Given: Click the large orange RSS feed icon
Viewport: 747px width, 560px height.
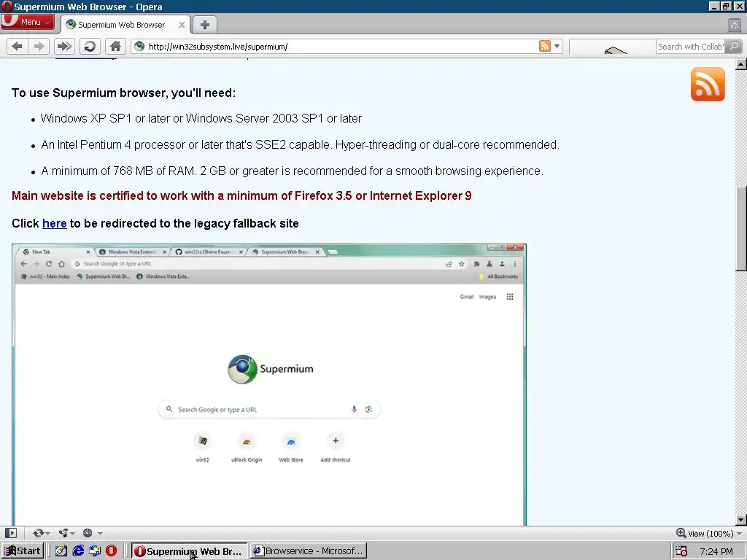Looking at the screenshot, I should (708, 85).
